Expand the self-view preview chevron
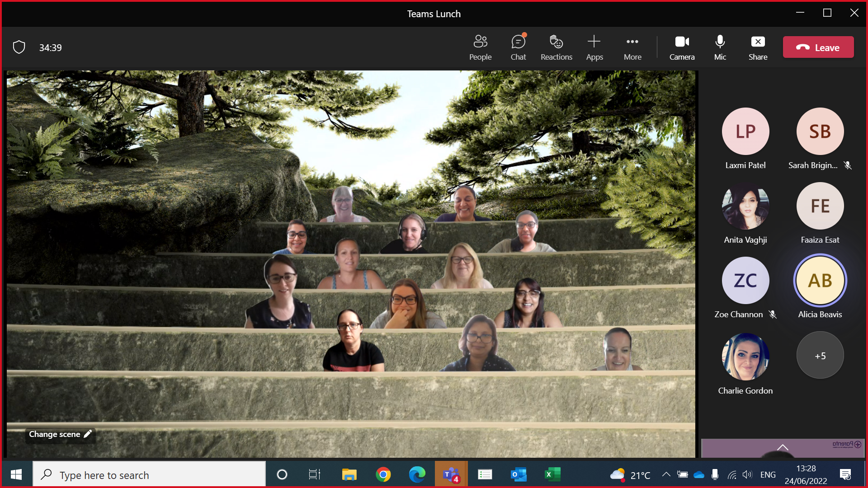This screenshot has width=868, height=488. [x=783, y=447]
